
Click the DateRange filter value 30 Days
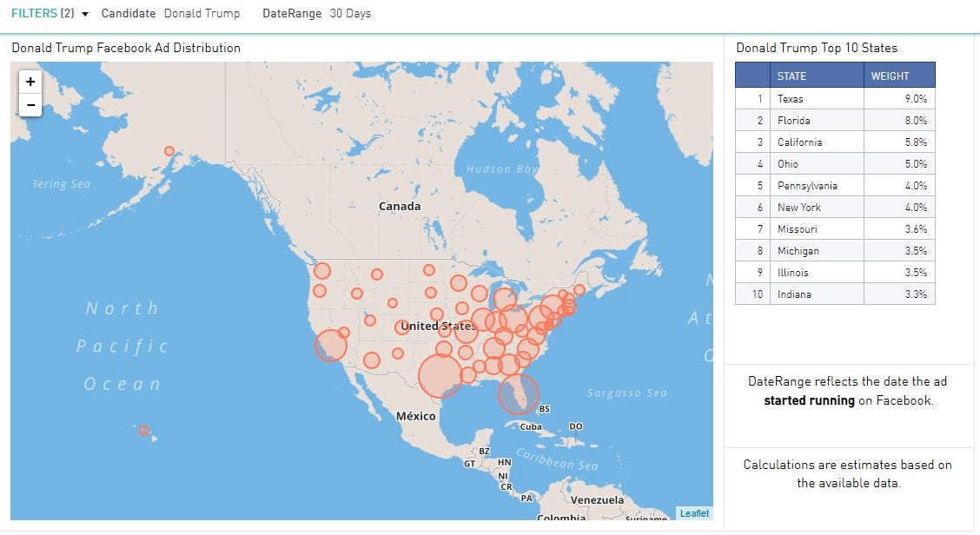point(350,13)
